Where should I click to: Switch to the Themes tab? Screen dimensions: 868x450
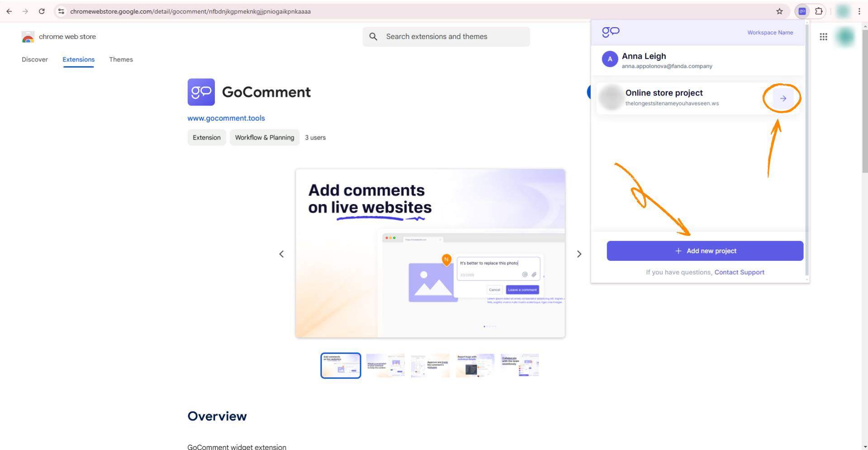121,59
